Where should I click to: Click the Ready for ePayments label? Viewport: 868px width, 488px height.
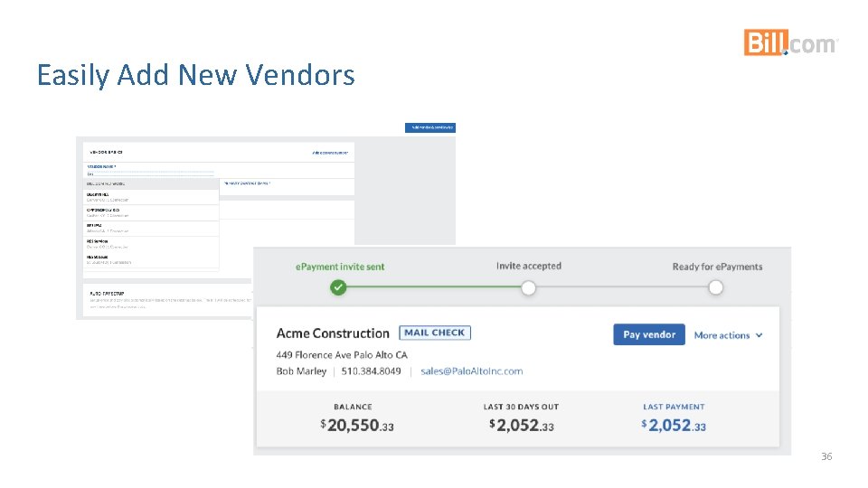coord(717,267)
